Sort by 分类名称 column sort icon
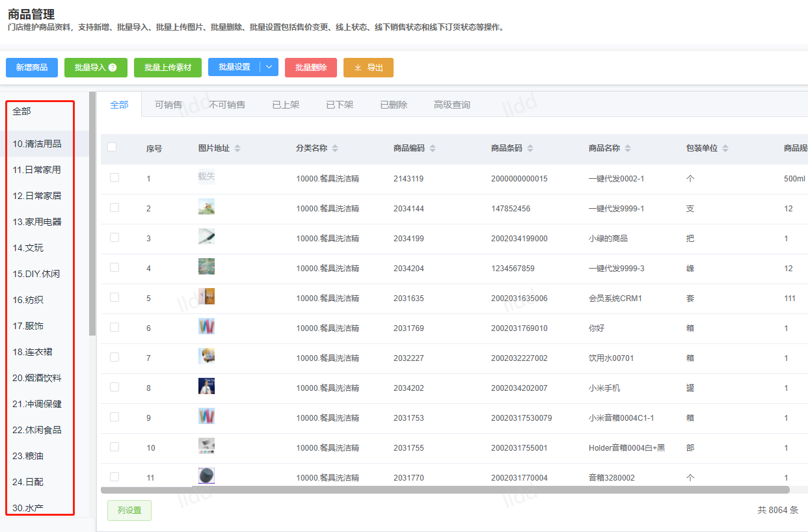This screenshot has width=808, height=532. pos(335,148)
